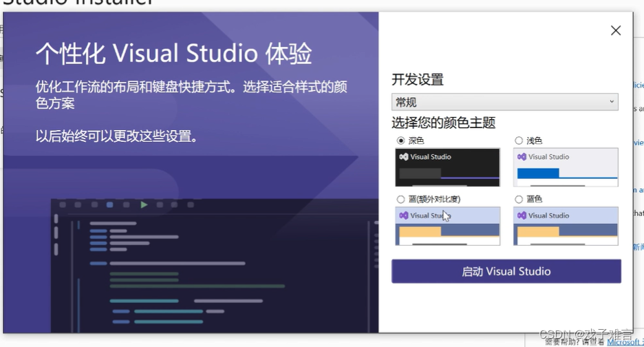Choose the 蓝色 blue theme radio button
644x347 pixels.
coord(519,200)
